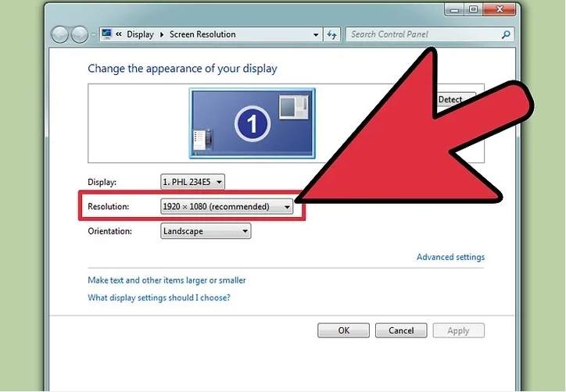Screen dimensions: 566x392
Task: Click the Forward navigation arrow button
Action: [x=80, y=35]
